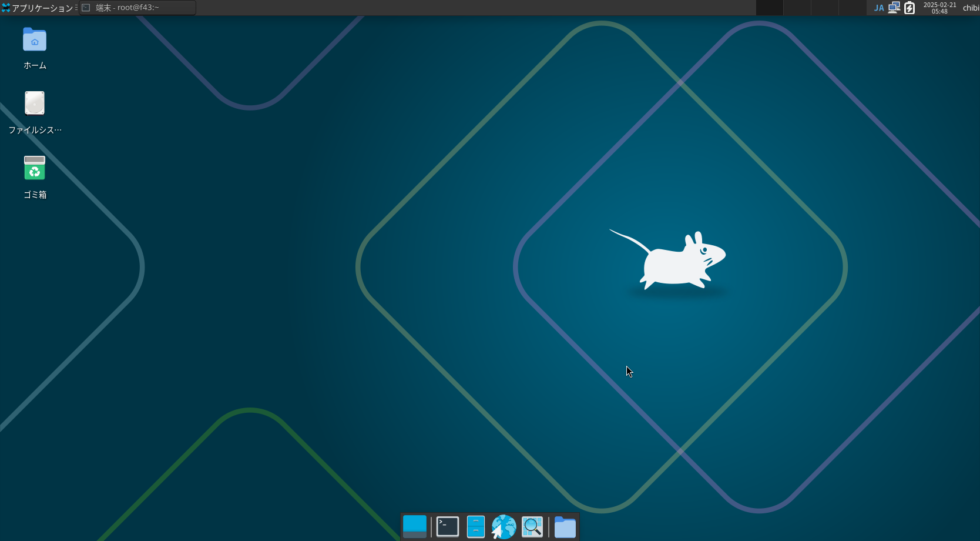Click the JA keyboard layout indicator
Screen dimensions: 980x541
pyautogui.click(x=878, y=8)
